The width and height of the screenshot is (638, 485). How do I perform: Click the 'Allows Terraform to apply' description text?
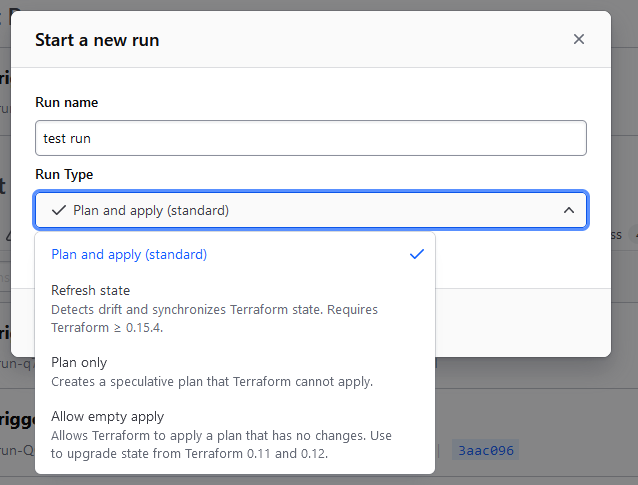click(x=221, y=435)
